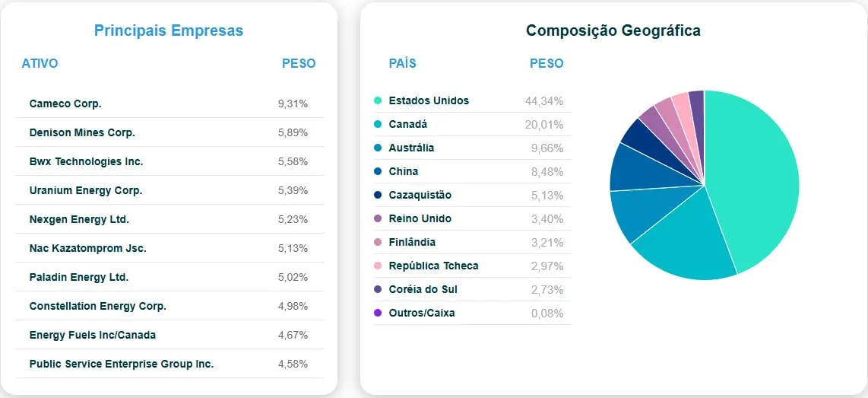Open Public Service Enterprise Group Inc. row

(x=122, y=364)
